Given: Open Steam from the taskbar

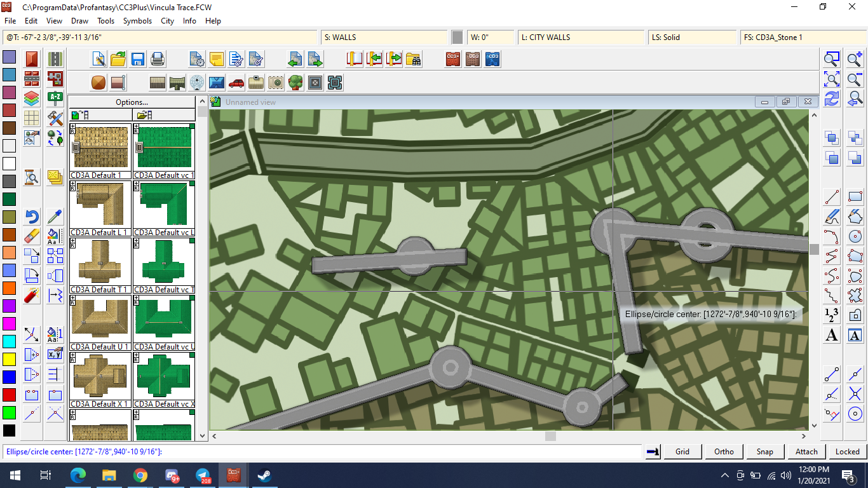Looking at the screenshot, I should [264, 475].
